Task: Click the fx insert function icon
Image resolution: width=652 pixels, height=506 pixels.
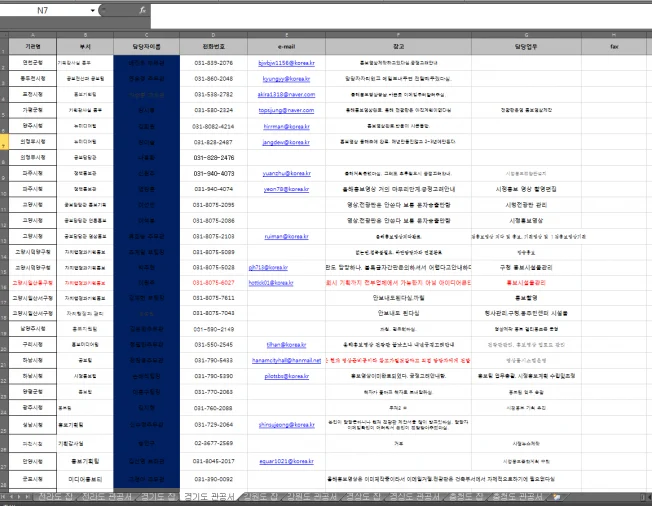Action: pos(142,10)
